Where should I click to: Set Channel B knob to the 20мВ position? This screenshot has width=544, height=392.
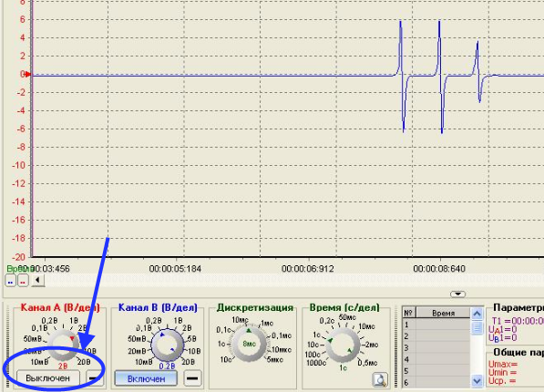pyautogui.click(x=137, y=351)
